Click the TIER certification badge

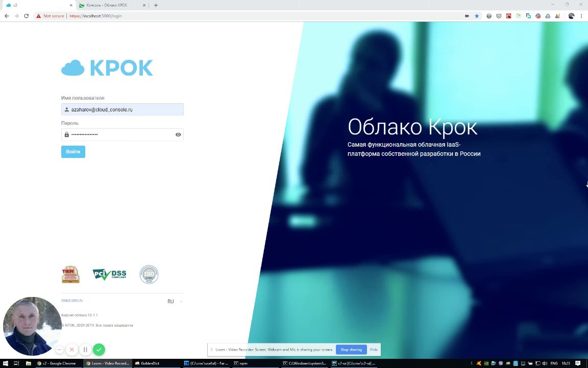(70, 274)
